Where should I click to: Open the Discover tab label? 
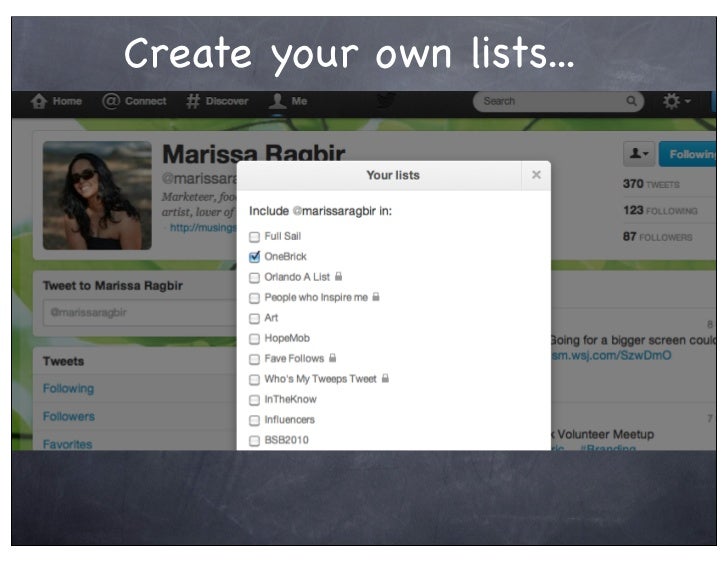coord(227,101)
